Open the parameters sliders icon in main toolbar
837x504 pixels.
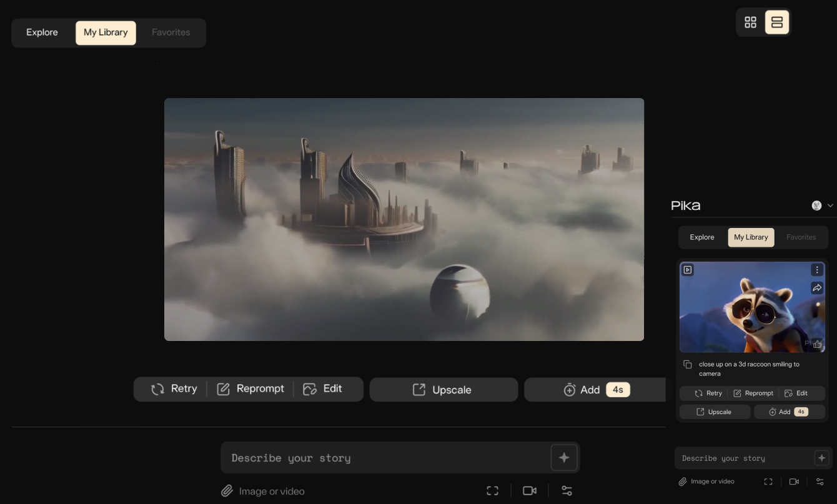pos(567,491)
